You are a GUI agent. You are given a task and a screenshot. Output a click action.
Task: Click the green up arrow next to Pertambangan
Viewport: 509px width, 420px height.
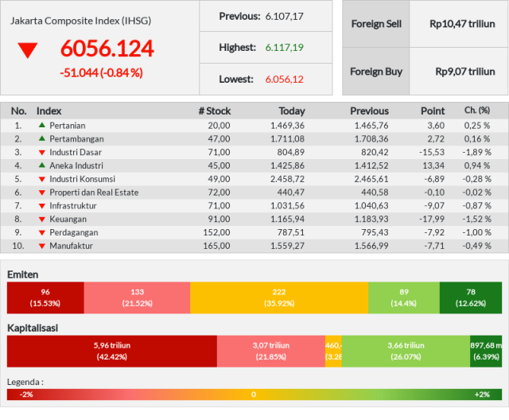pyautogui.click(x=42, y=138)
